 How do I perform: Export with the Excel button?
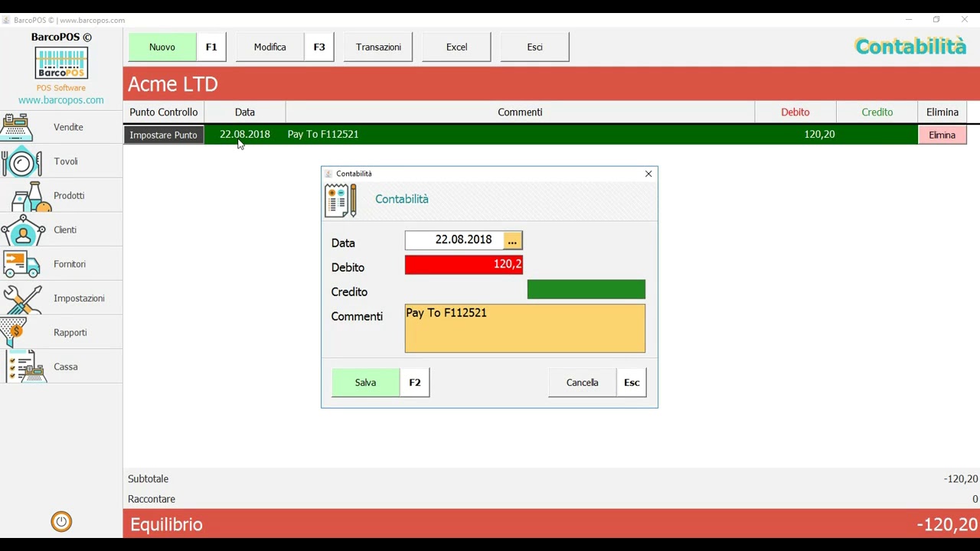click(x=456, y=47)
